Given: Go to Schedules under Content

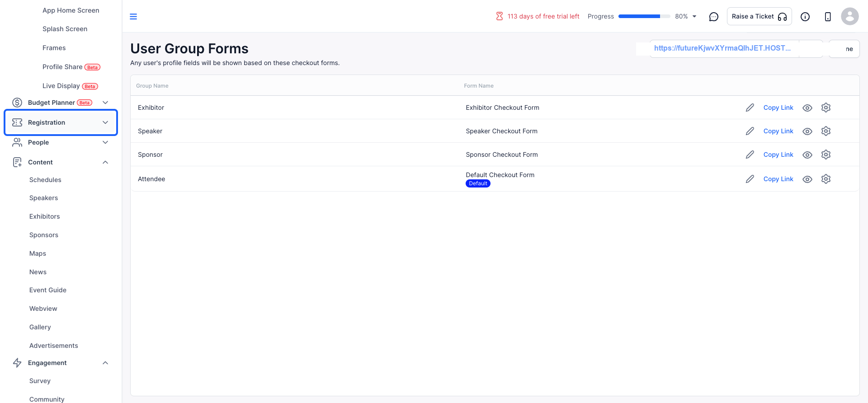Looking at the screenshot, I should point(45,180).
